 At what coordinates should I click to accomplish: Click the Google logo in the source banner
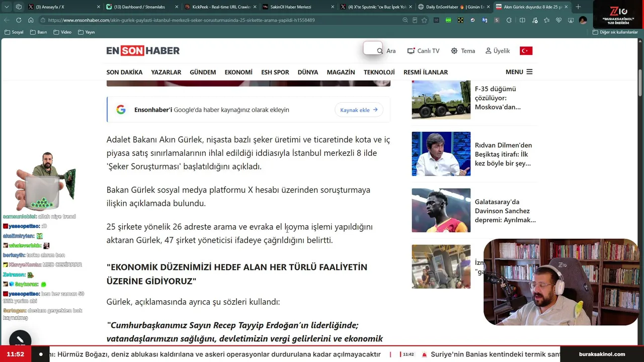pyautogui.click(x=121, y=110)
